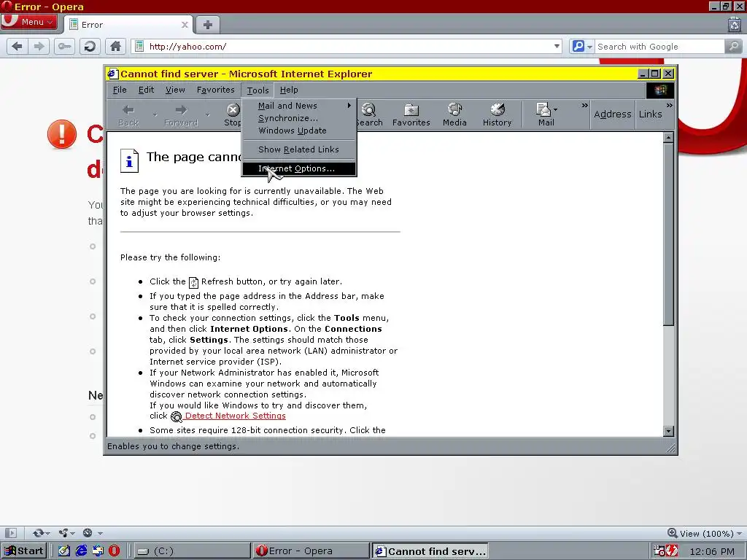
Task: Click the IE Forward toolbar button
Action: [181, 115]
